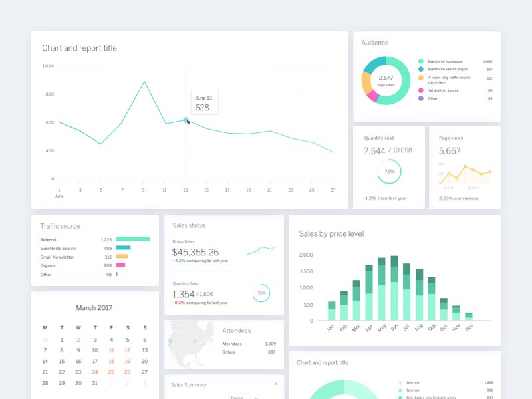This screenshot has height=399, width=532.
Task: Click the $45,355.26 gross sales value
Action: pos(195,252)
